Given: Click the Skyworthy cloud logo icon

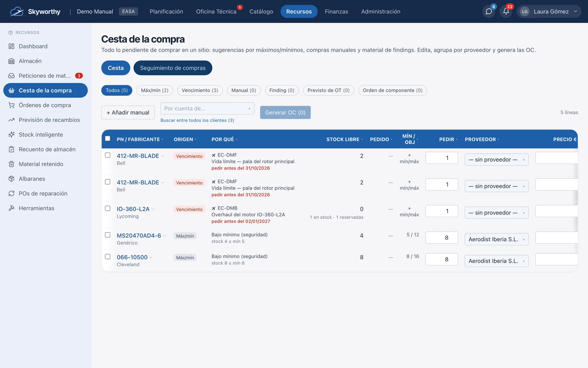Looking at the screenshot, I should 17,11.
